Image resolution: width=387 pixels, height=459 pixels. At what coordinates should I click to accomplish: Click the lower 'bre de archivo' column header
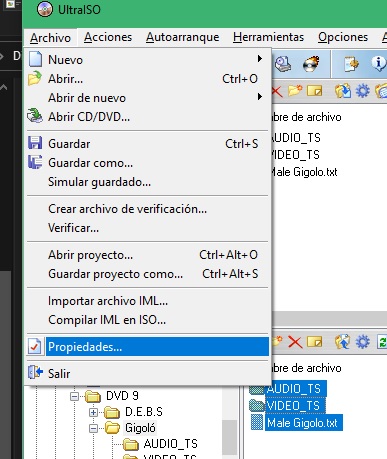[x=306, y=368]
